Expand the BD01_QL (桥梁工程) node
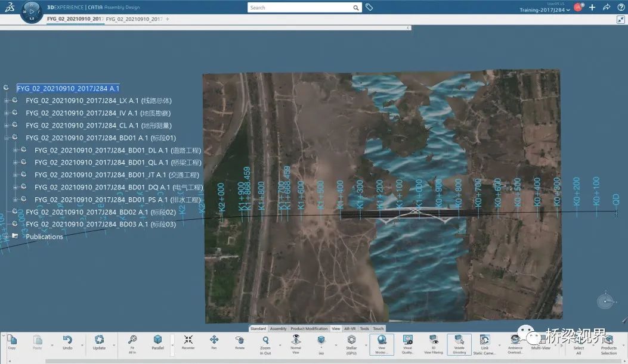 pyautogui.click(x=16, y=163)
